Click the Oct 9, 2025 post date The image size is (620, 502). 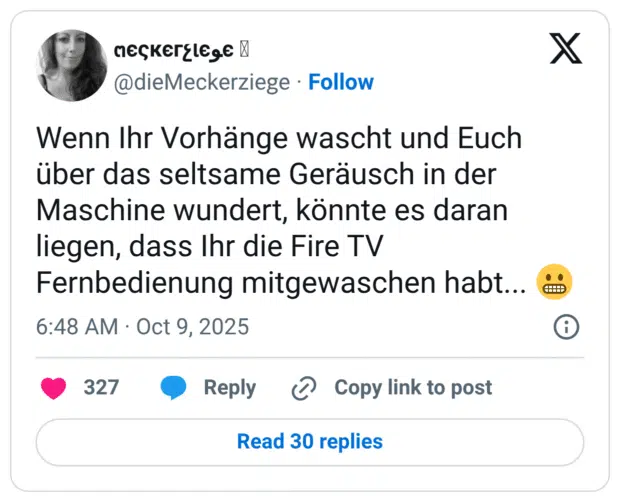[192, 327]
